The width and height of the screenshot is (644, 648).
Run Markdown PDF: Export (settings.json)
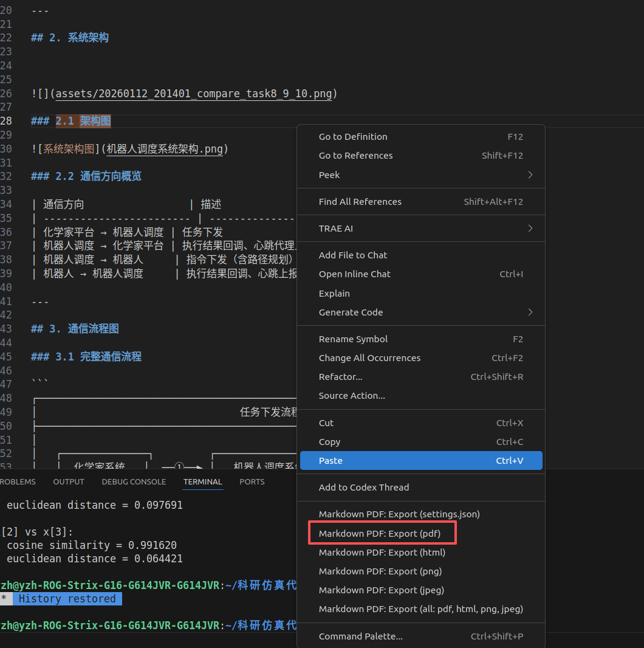pos(421,514)
